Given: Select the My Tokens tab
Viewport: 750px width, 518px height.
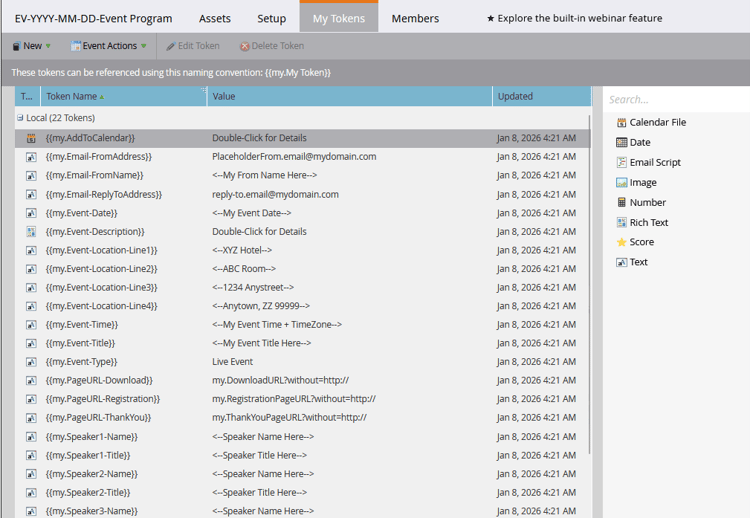Looking at the screenshot, I should coord(339,18).
